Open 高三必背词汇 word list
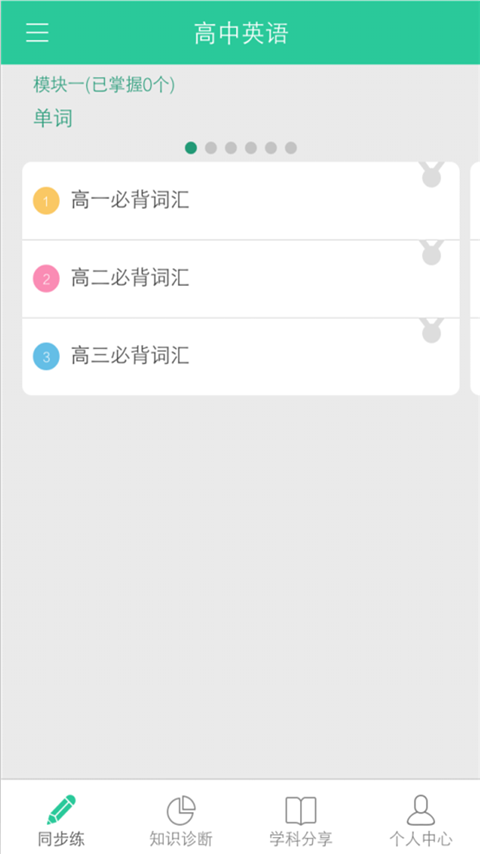Viewport: 480px width, 854px height. click(241, 357)
